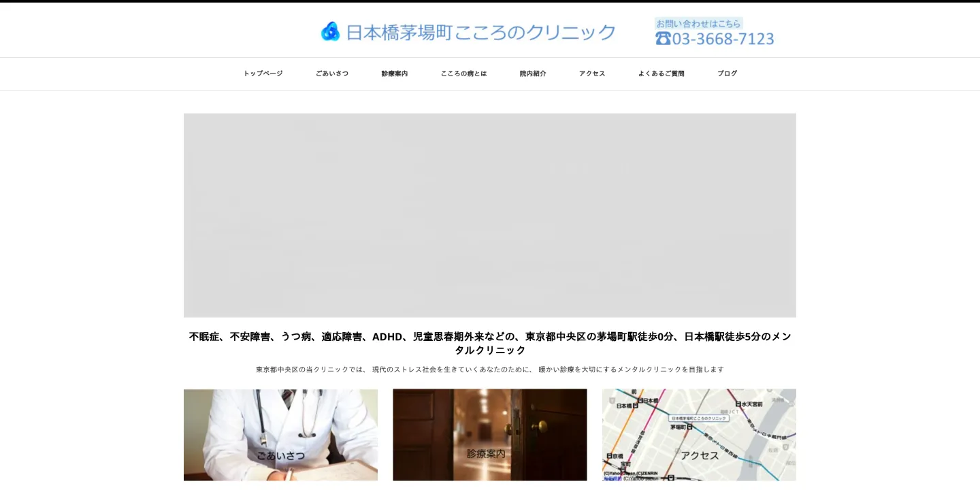Open the ブログ menu item

pos(727,73)
